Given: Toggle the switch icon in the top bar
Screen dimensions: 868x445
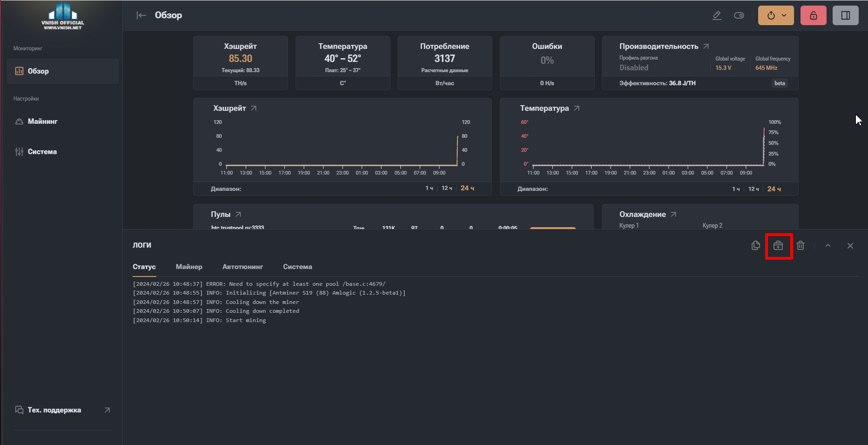Looking at the screenshot, I should (x=739, y=15).
